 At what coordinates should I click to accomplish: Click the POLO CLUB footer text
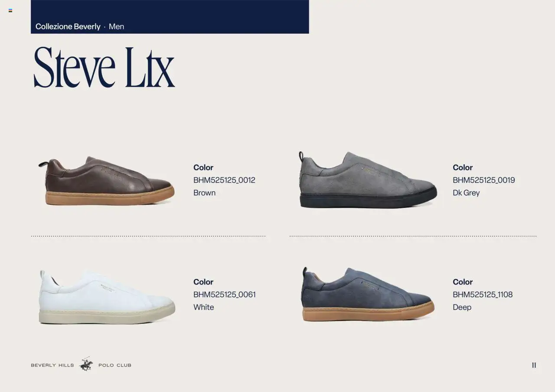(115, 365)
